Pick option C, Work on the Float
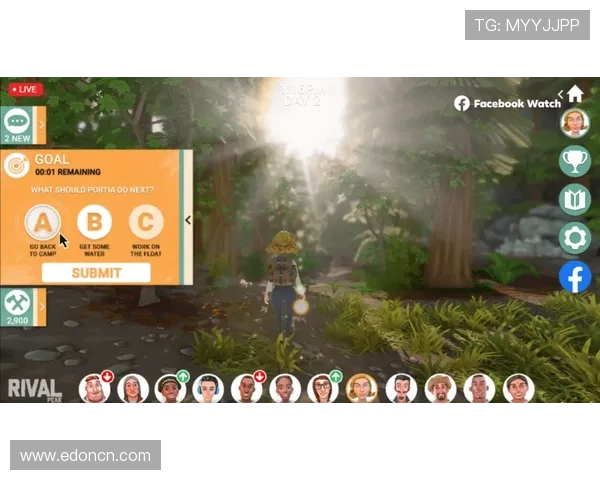Screen dimensions: 600x480 pyautogui.click(x=146, y=222)
